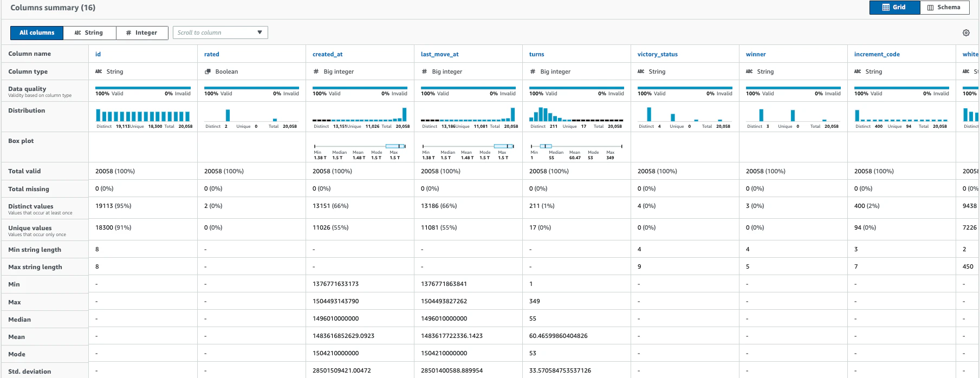The height and width of the screenshot is (378, 980).
Task: Open the Scroll to column dropdown
Action: [x=220, y=33]
